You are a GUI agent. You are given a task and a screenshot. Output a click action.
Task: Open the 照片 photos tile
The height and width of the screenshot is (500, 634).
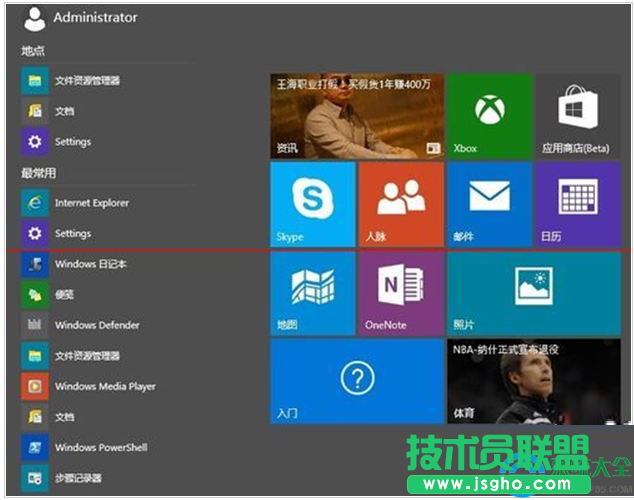pos(534,293)
